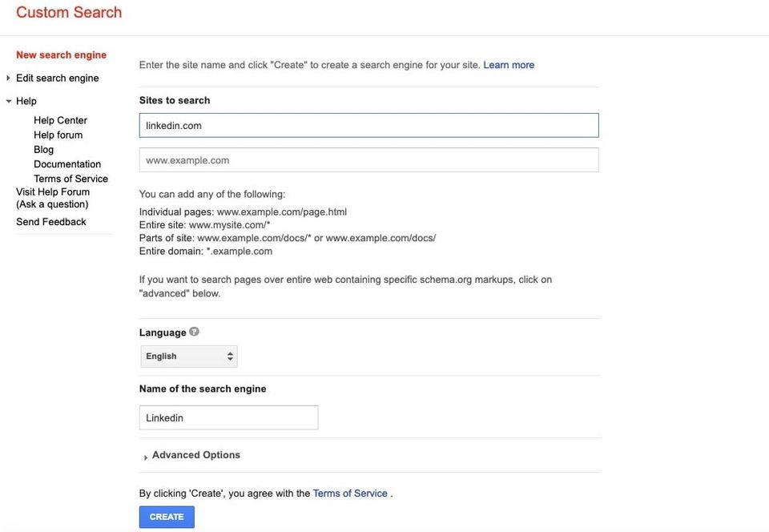The width and height of the screenshot is (769, 532).
Task: Click the Sites to search heading
Action: click(175, 100)
